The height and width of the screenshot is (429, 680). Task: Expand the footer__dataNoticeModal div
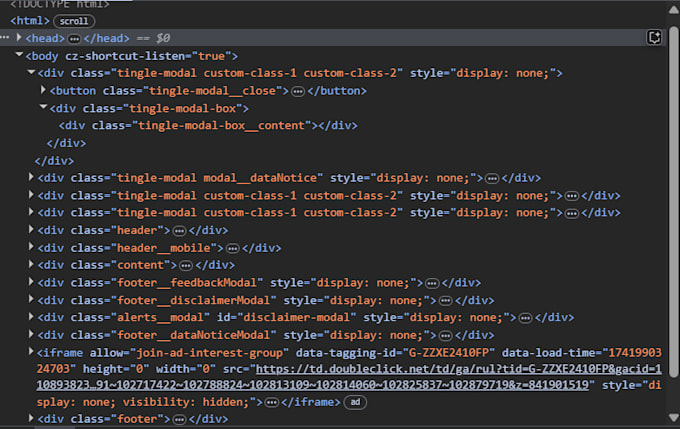31,334
